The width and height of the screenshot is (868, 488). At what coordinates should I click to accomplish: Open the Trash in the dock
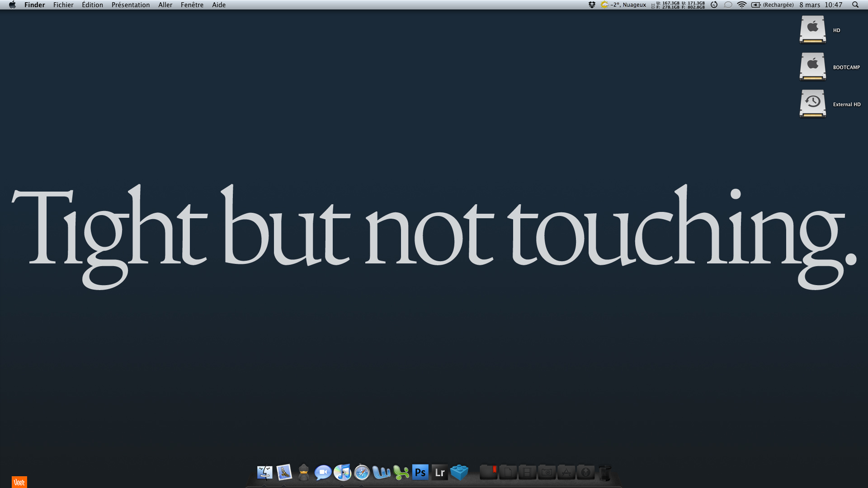tap(605, 473)
